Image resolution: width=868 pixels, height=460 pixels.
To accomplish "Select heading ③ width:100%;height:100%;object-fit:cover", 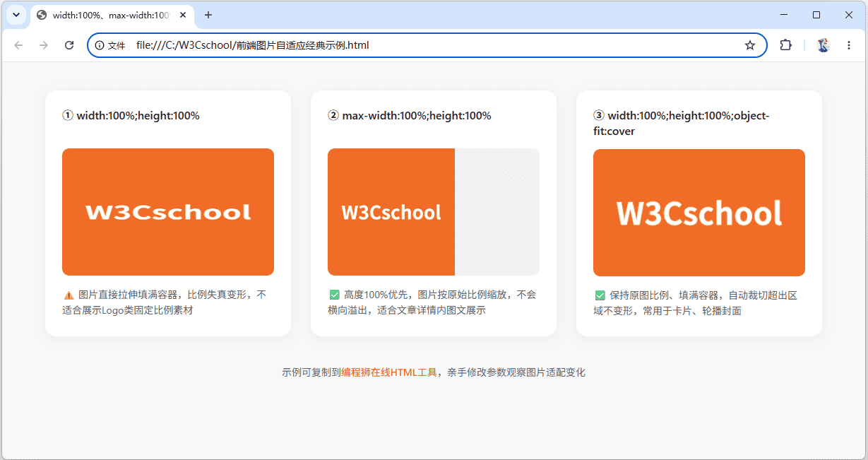I will pyautogui.click(x=682, y=124).
